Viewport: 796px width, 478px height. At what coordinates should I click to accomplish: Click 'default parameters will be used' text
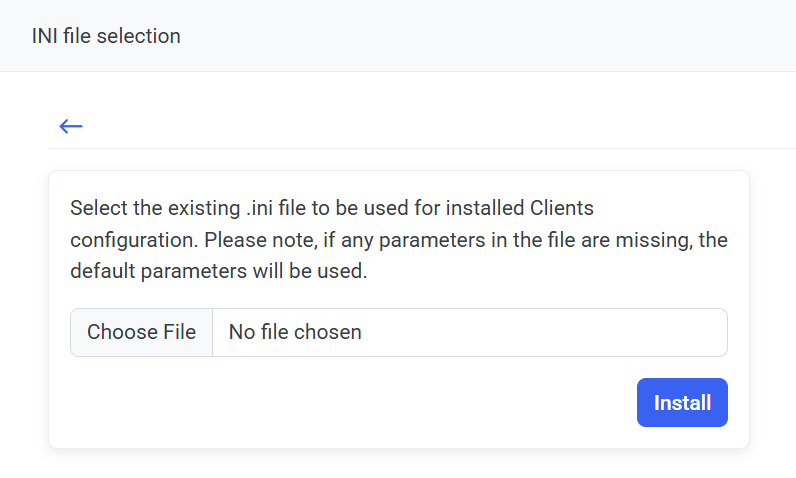click(x=219, y=271)
